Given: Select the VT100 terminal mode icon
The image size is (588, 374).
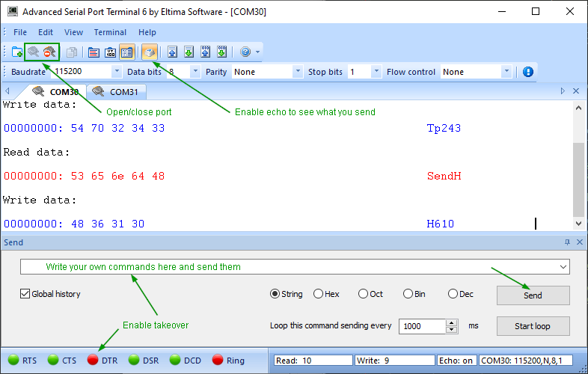Looking at the screenshot, I should 110,52.
